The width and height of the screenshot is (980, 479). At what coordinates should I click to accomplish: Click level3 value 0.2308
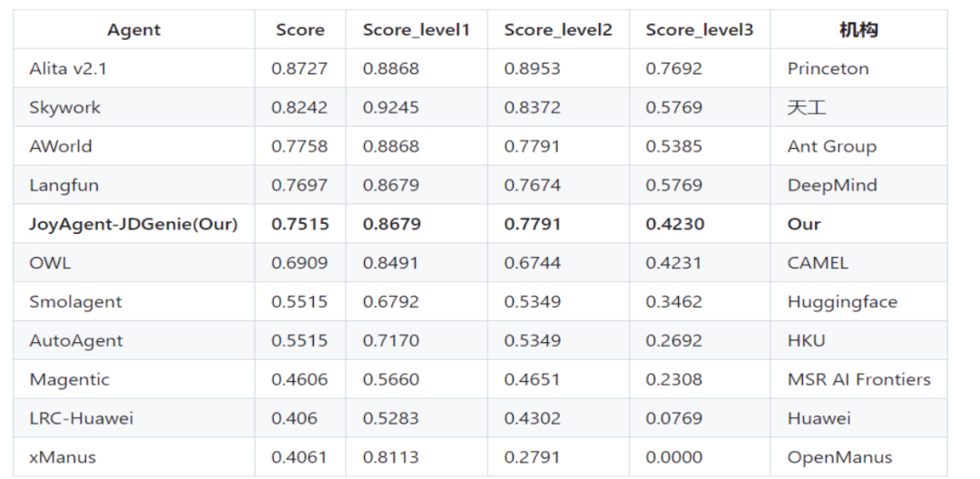(x=673, y=379)
